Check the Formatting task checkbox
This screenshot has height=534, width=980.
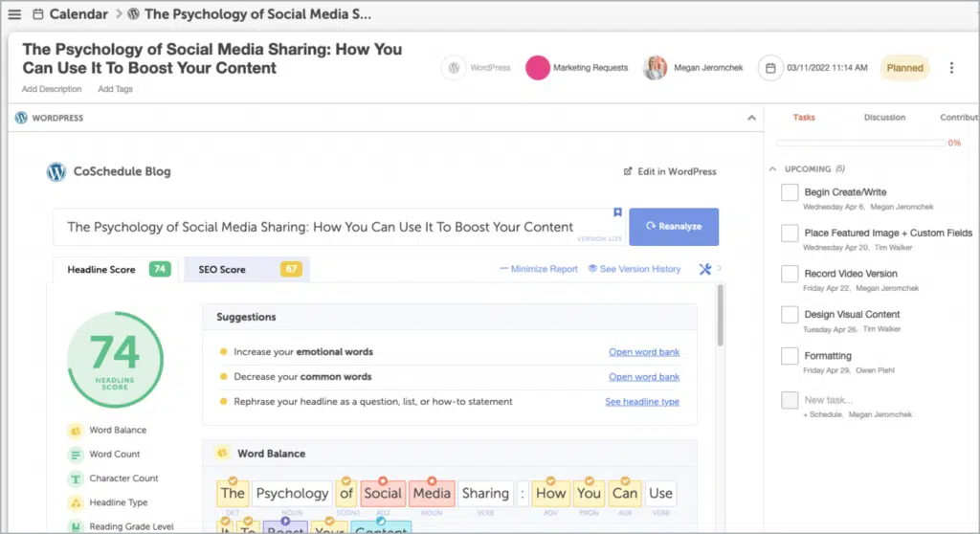tap(790, 357)
